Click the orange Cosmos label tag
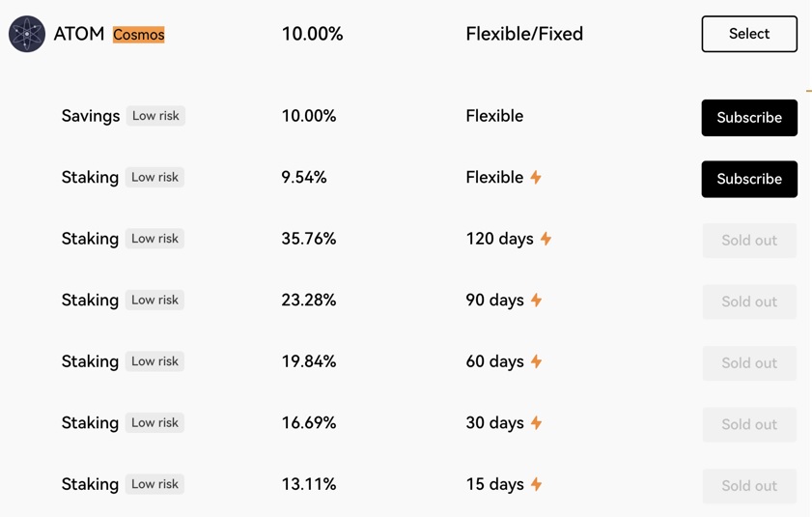Viewport: 812px width, 517px height. pyautogui.click(x=139, y=35)
